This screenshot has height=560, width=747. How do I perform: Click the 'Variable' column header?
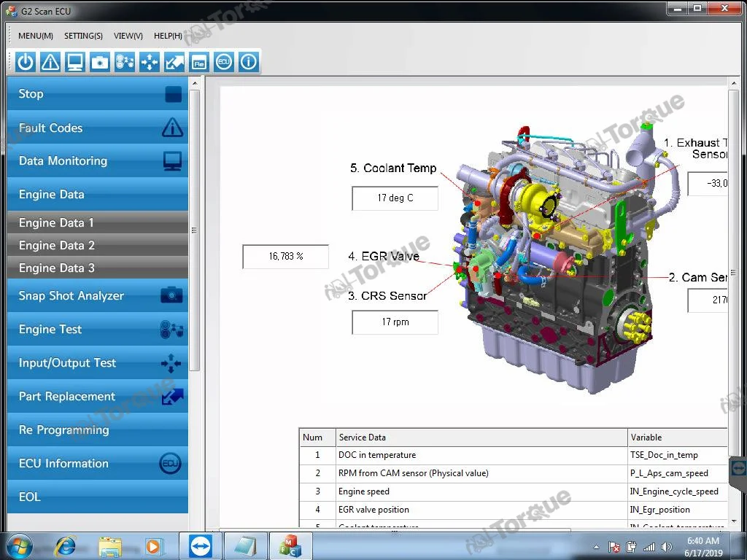click(678, 437)
